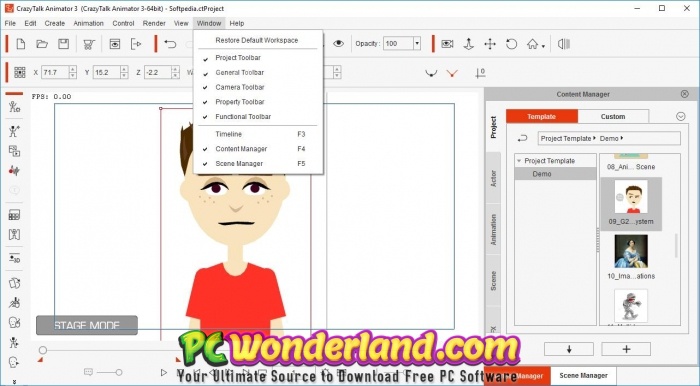Click the grid transform icon beside X field
This screenshot has height=386, width=700.
[x=20, y=72]
